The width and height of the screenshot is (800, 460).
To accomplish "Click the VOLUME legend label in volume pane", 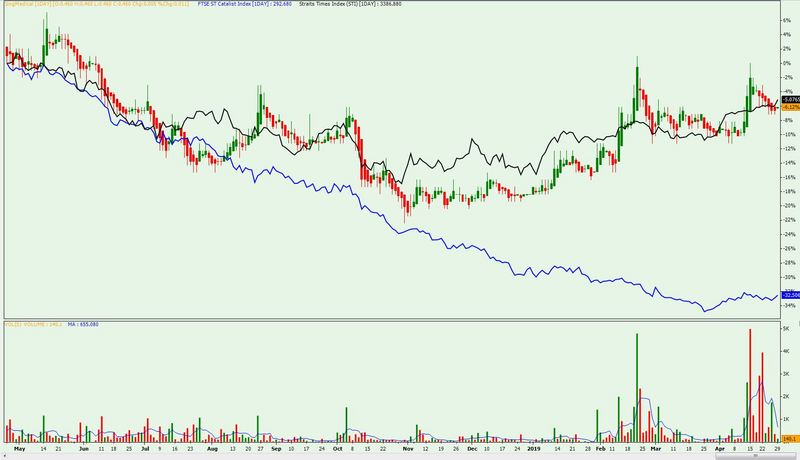I will 34,324.
